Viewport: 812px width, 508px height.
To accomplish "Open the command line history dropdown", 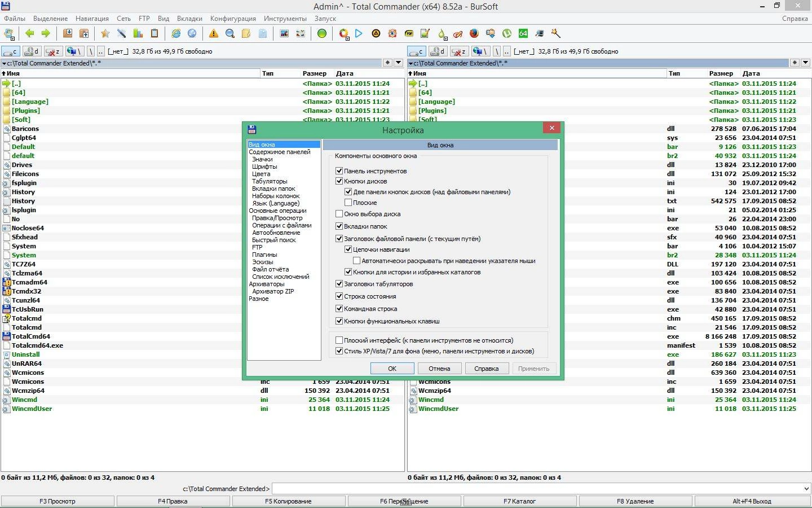I will pyautogui.click(x=806, y=489).
